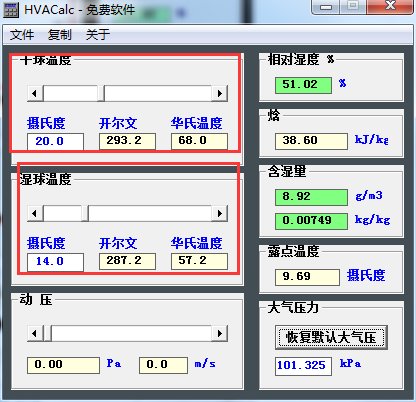Click enthalpy field showing 38.60

tap(311, 141)
